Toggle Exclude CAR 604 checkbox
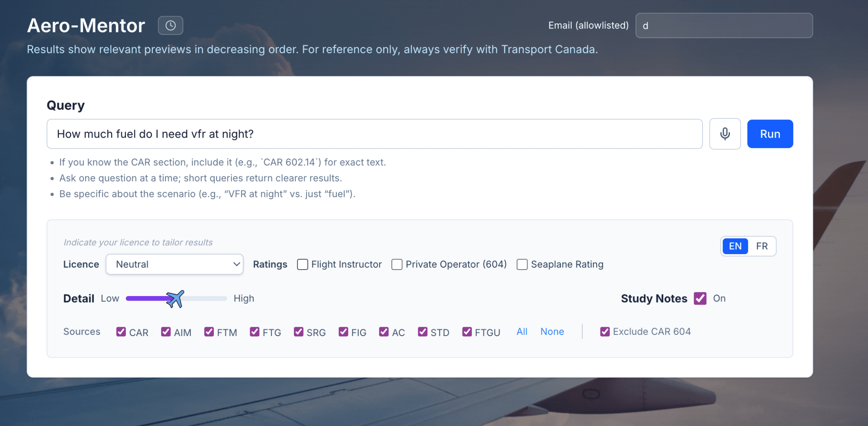The height and width of the screenshot is (426, 868). tap(605, 332)
